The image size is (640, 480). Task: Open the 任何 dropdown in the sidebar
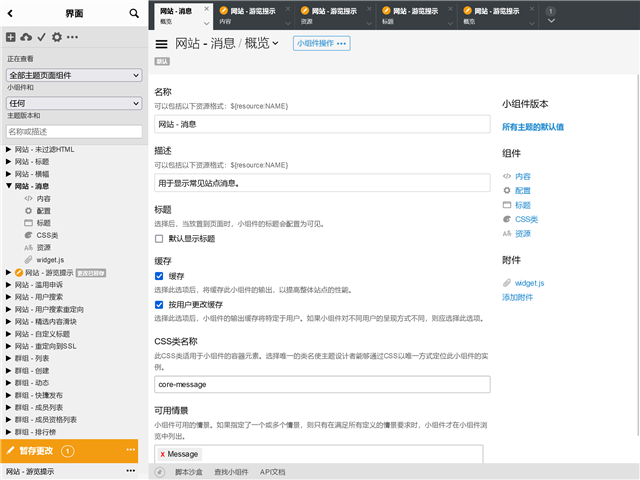tap(75, 102)
